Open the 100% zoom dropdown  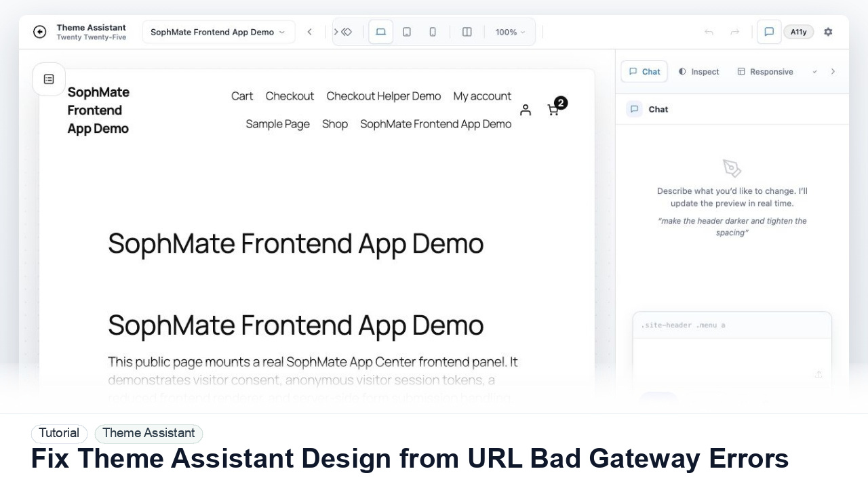510,32
